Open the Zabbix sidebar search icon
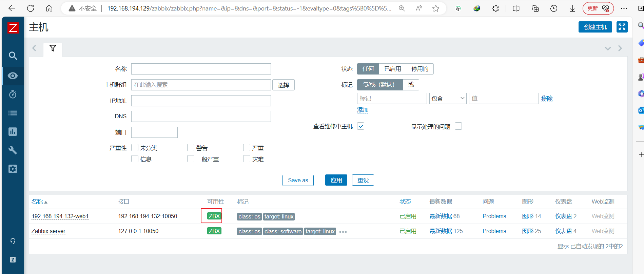 (x=13, y=56)
